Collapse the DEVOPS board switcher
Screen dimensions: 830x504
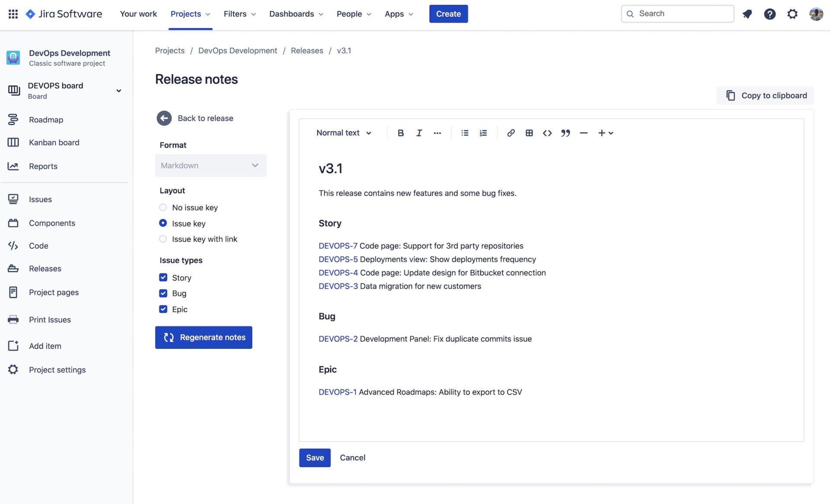pyautogui.click(x=118, y=90)
